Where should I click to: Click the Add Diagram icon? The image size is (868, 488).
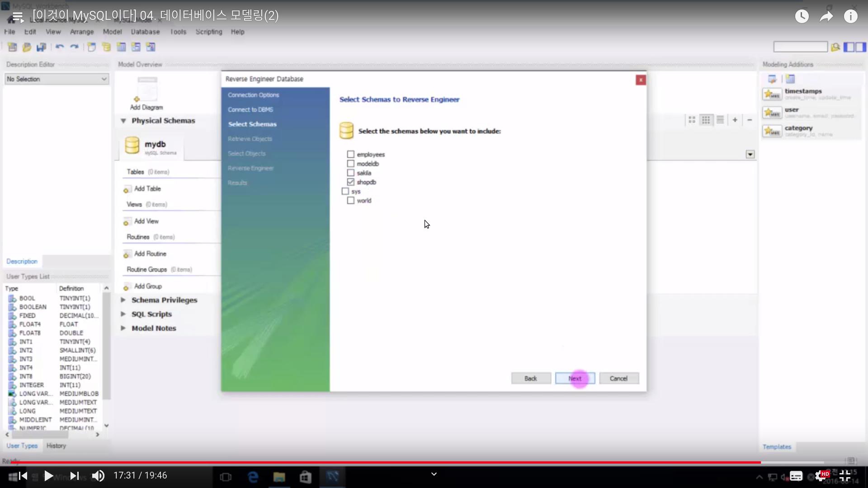[x=147, y=89]
